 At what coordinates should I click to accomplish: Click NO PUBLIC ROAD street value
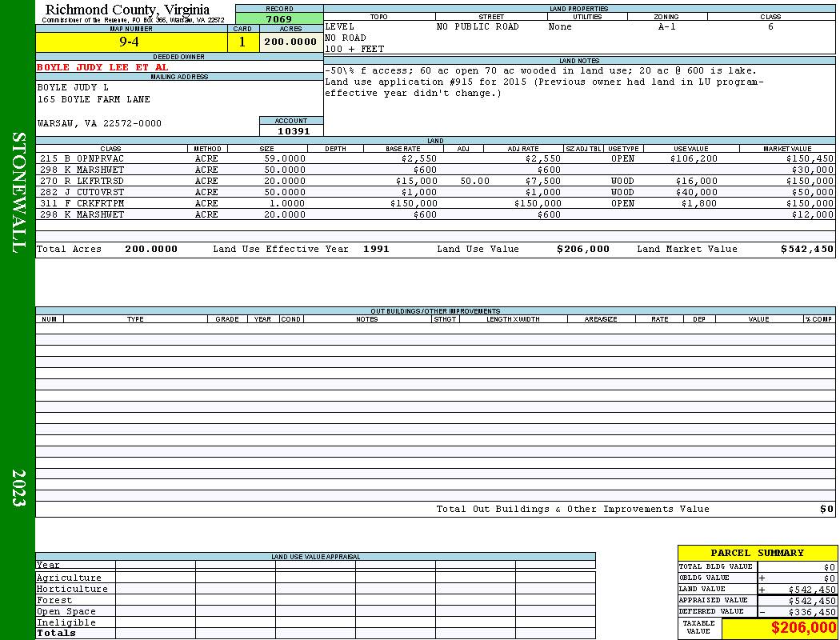click(478, 26)
